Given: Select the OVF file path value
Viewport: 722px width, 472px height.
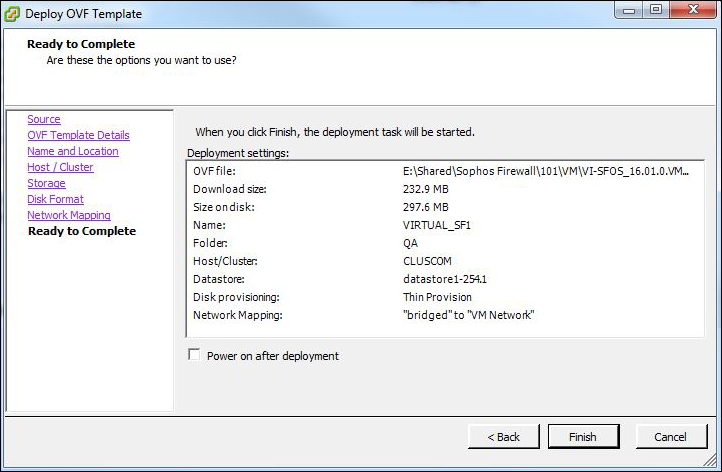Looking at the screenshot, I should pos(546,171).
